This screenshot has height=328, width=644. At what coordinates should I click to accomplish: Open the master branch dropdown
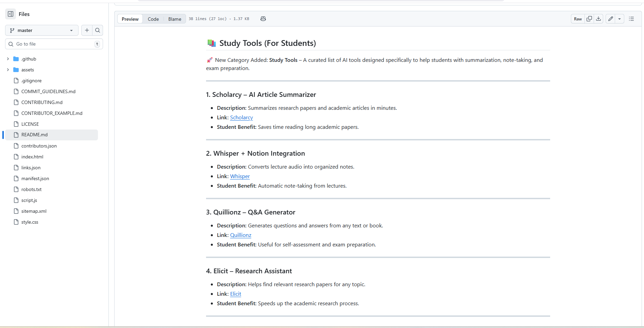42,30
